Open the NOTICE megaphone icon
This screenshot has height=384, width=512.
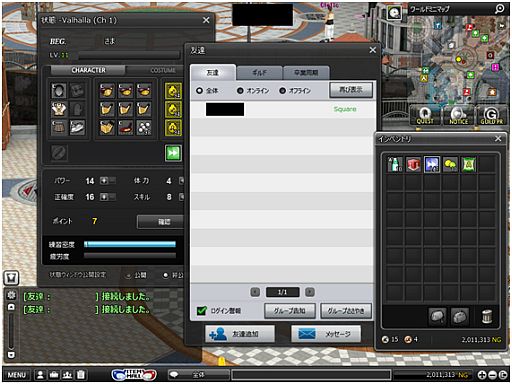[458, 116]
